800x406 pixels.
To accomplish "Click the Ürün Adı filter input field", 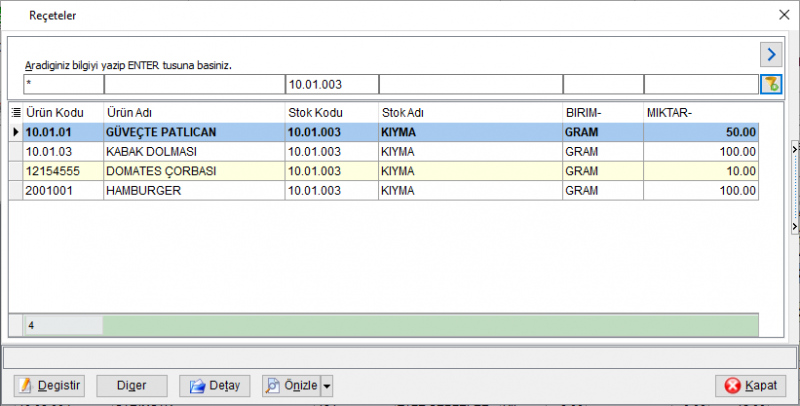I will [194, 85].
